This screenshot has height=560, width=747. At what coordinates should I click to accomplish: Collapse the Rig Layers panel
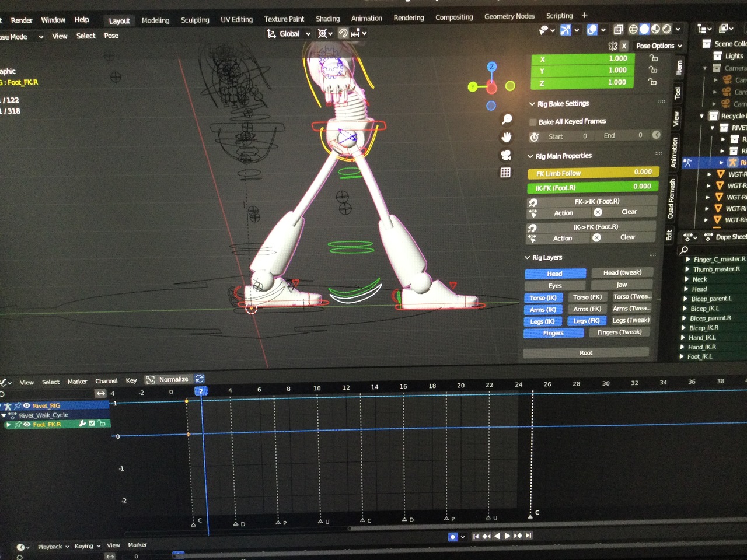point(527,257)
